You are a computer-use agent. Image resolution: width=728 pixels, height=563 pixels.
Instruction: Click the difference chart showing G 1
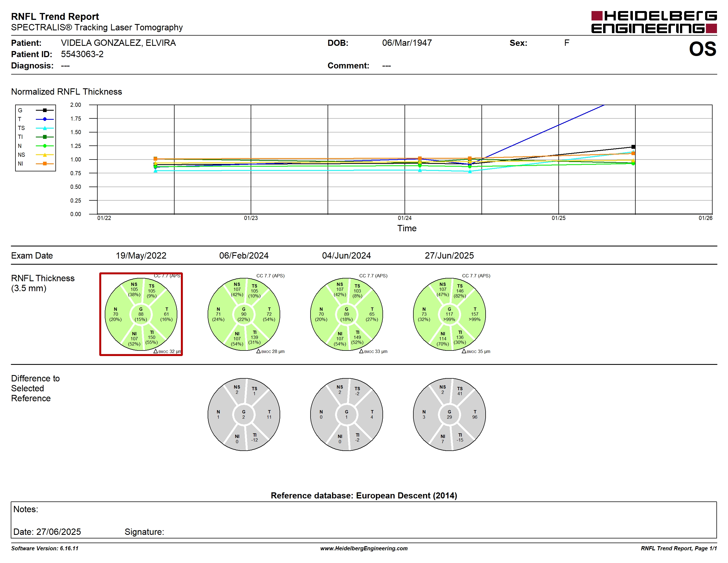tap(346, 414)
